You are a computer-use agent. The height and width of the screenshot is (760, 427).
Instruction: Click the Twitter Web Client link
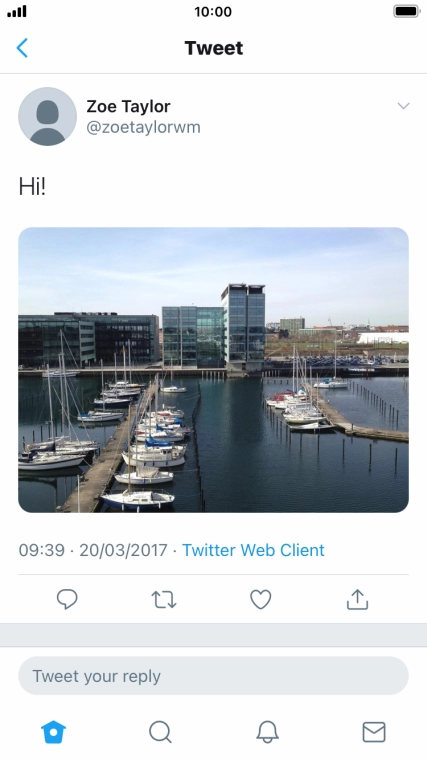[253, 550]
